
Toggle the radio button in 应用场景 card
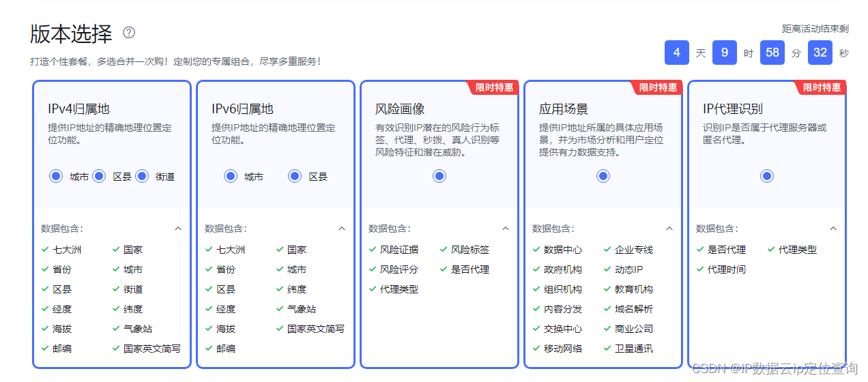603,176
